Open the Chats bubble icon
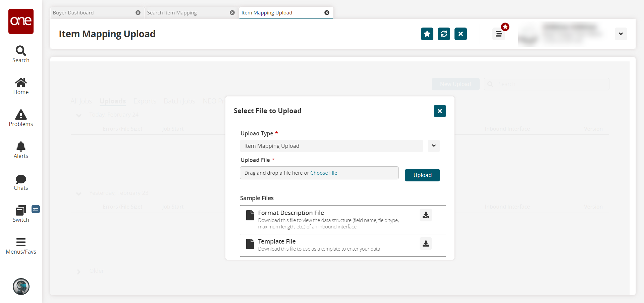 point(21,179)
